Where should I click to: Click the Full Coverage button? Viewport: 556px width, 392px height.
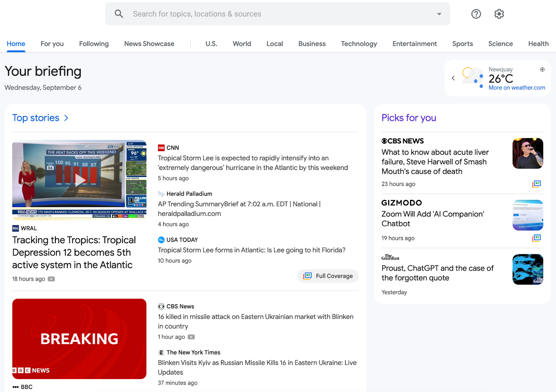click(328, 276)
